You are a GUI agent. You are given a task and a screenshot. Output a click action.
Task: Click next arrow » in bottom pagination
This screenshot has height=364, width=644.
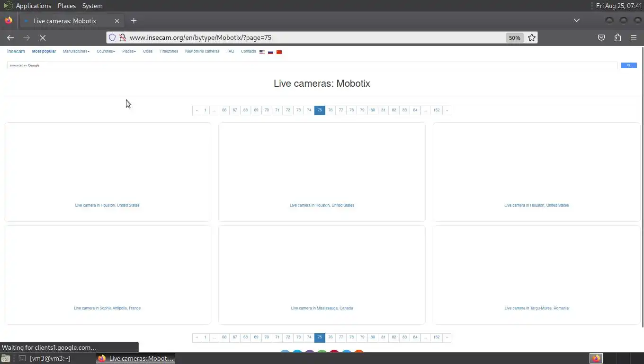(447, 337)
